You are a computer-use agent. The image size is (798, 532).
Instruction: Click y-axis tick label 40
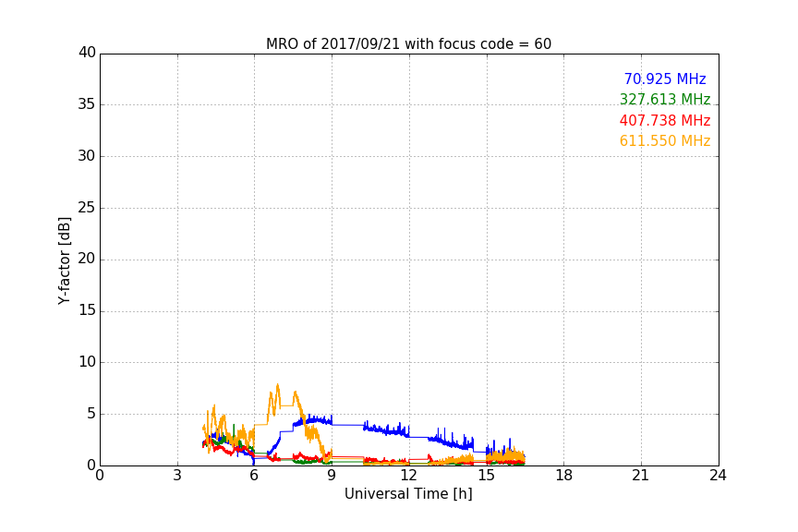87,53
